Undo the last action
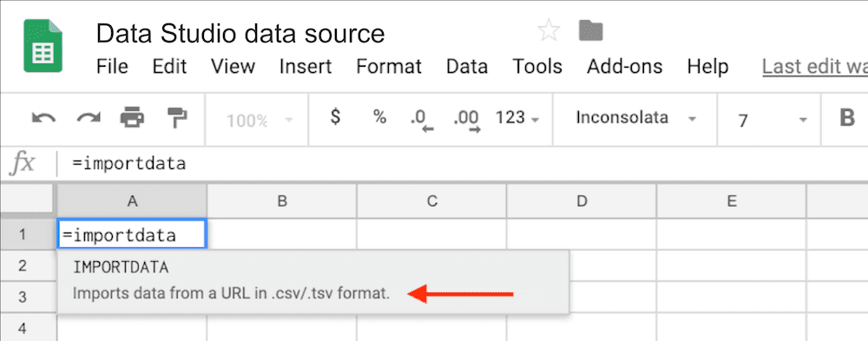868x341 pixels. click(44, 118)
